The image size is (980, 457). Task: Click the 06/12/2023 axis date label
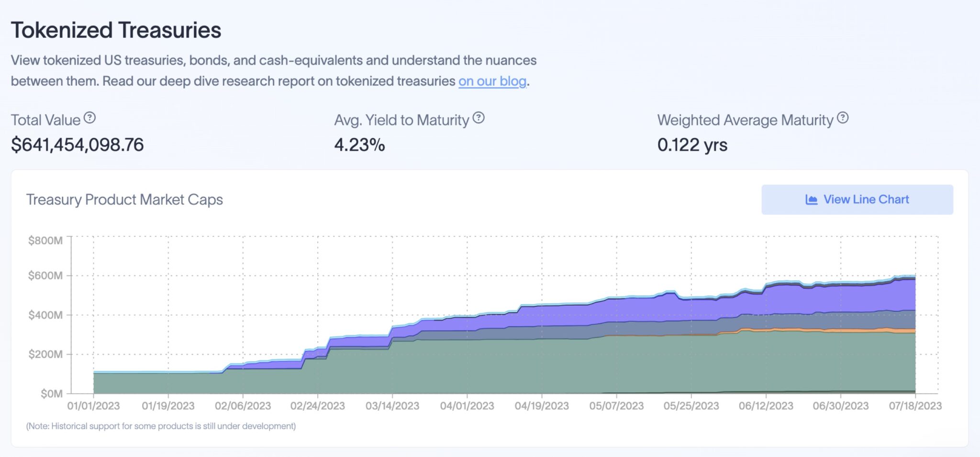coord(766,406)
